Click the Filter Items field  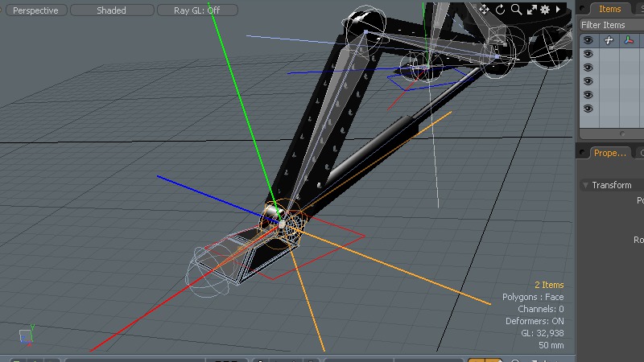click(x=612, y=25)
